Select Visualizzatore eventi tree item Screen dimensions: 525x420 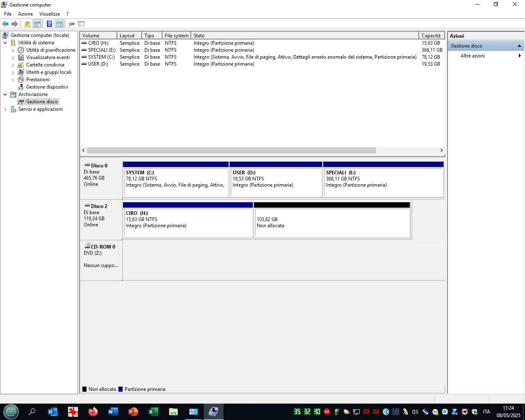click(48, 57)
